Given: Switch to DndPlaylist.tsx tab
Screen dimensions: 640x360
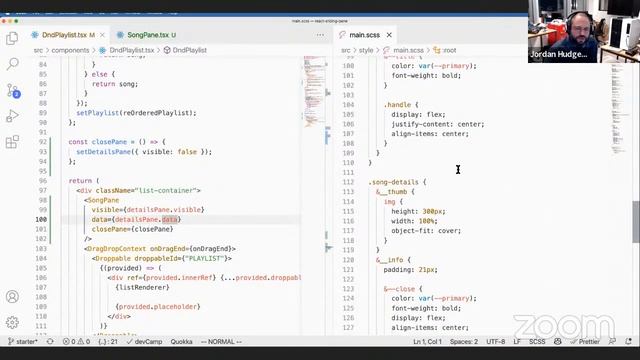Looking at the screenshot, I should pos(68,35).
